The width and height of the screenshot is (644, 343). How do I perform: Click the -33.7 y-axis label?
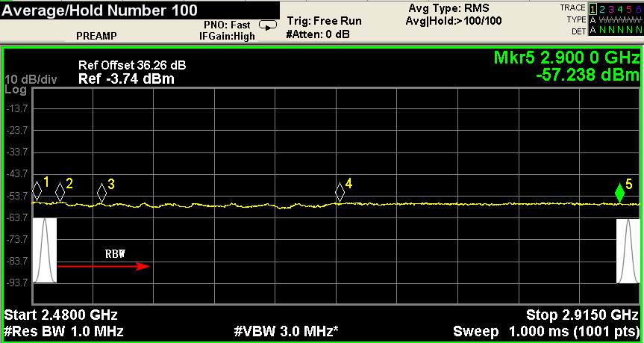(x=18, y=152)
